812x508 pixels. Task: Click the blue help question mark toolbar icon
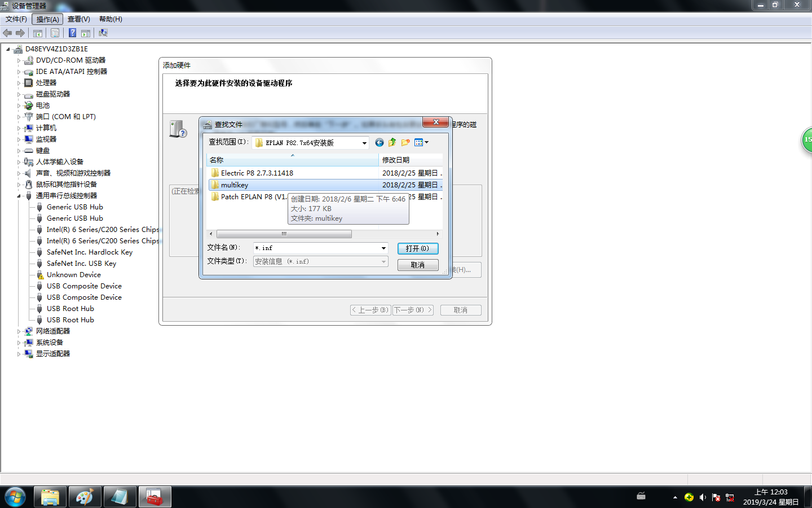[72, 33]
